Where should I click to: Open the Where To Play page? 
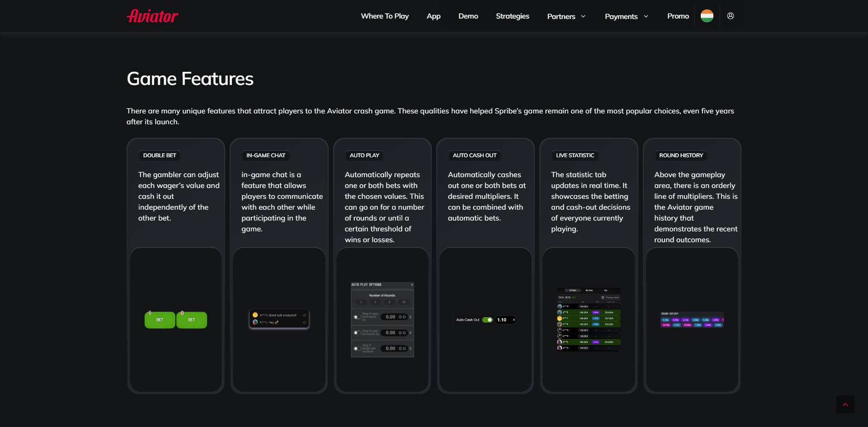385,16
